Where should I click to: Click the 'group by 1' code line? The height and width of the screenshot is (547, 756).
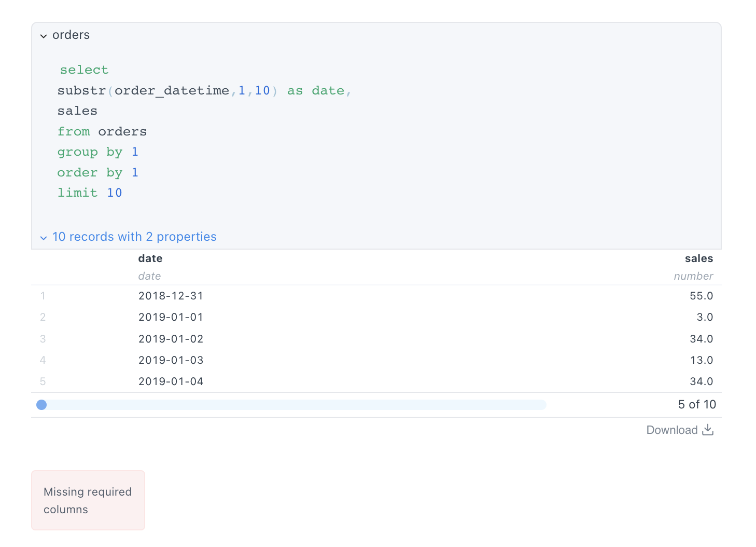(97, 152)
